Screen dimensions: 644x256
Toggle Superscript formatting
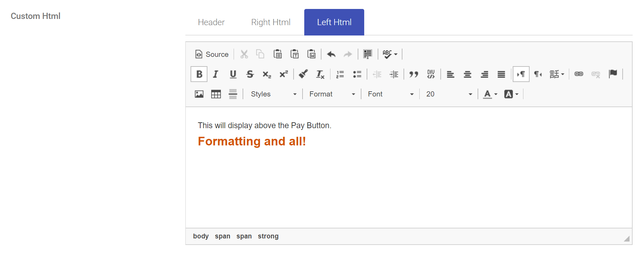click(x=284, y=74)
